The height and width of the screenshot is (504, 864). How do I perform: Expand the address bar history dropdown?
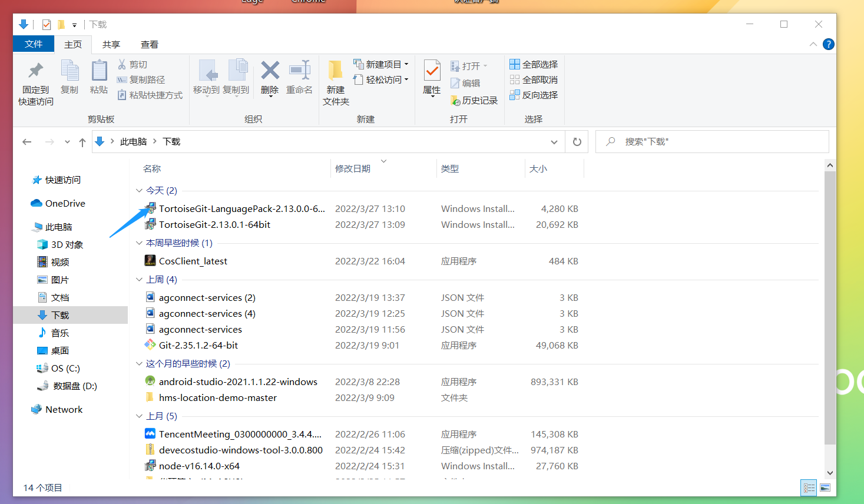[x=554, y=142]
